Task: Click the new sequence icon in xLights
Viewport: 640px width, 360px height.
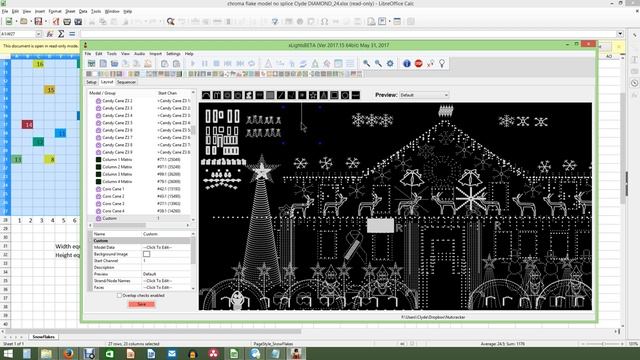Action: pos(103,64)
